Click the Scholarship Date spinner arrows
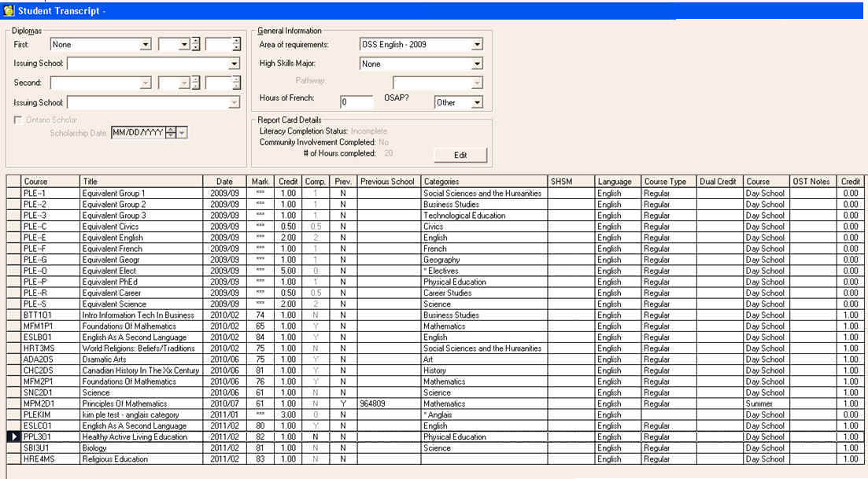The height and width of the screenshot is (479, 868). click(171, 133)
